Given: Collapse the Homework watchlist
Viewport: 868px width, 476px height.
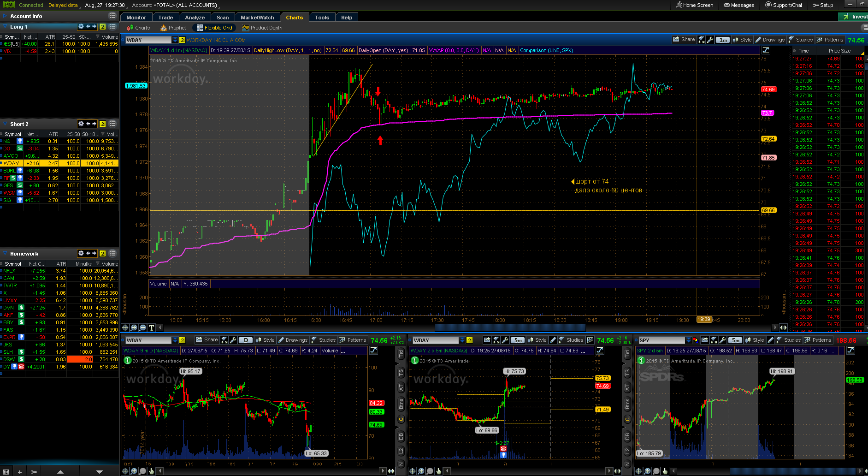Looking at the screenshot, I should tap(5, 254).
